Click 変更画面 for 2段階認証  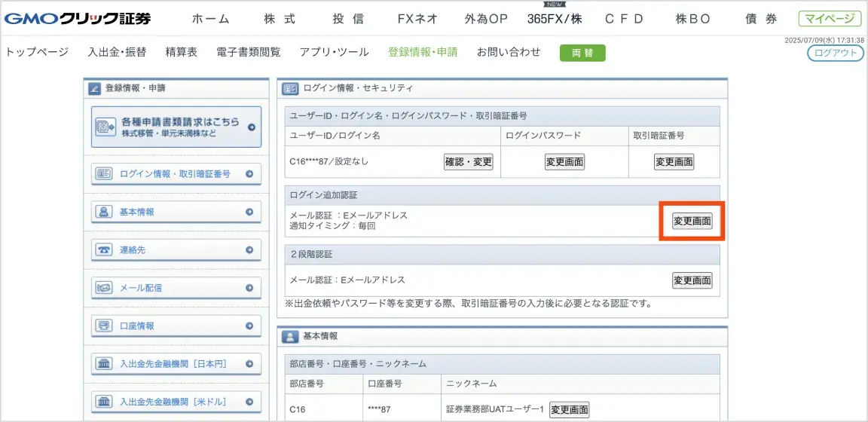[692, 280]
